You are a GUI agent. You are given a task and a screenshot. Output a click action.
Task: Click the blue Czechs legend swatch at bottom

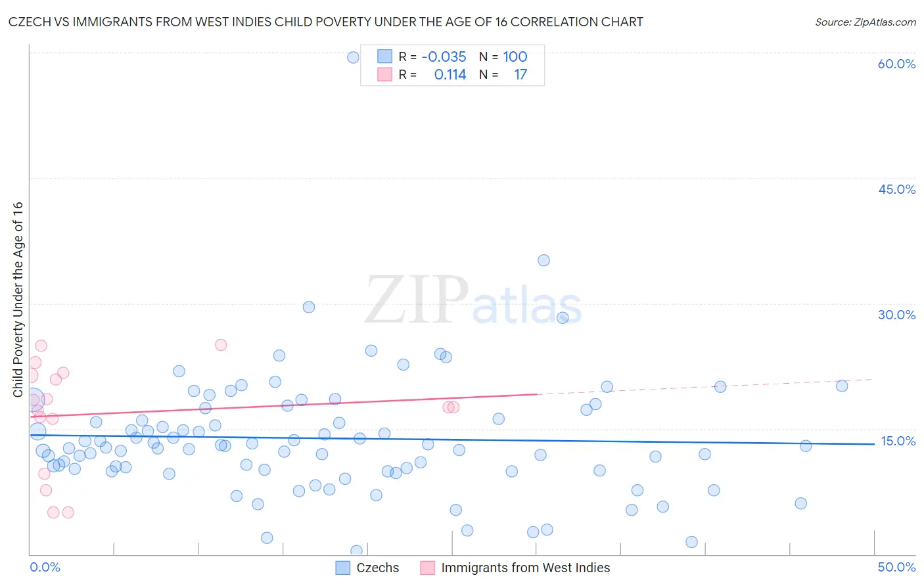coord(342,568)
